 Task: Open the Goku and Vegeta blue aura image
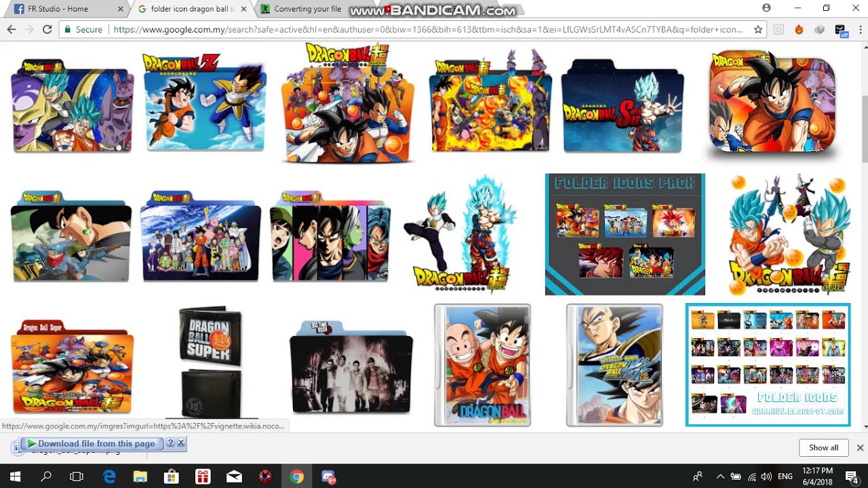tap(462, 235)
